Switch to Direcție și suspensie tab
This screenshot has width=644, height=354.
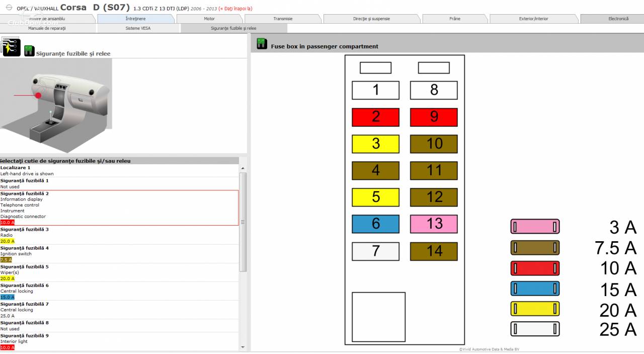(x=371, y=19)
